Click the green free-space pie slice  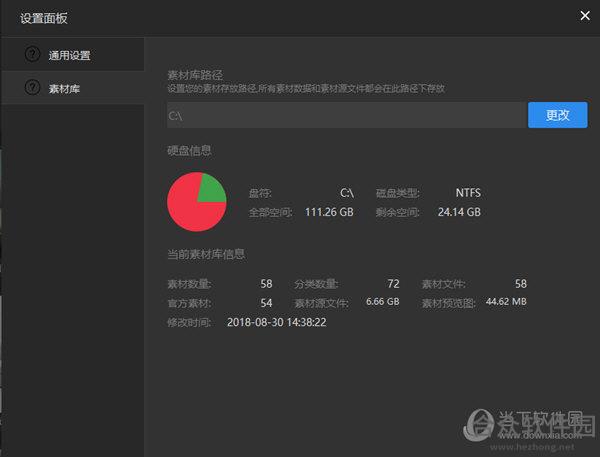click(210, 190)
